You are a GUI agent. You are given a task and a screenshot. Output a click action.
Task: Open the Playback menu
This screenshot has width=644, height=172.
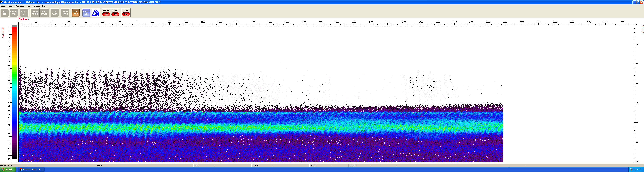point(36,6)
